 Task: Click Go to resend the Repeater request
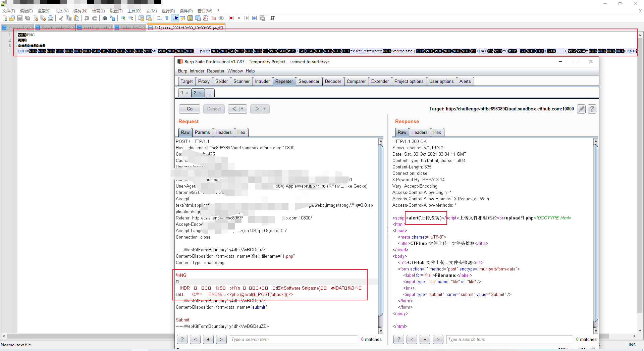(189, 109)
